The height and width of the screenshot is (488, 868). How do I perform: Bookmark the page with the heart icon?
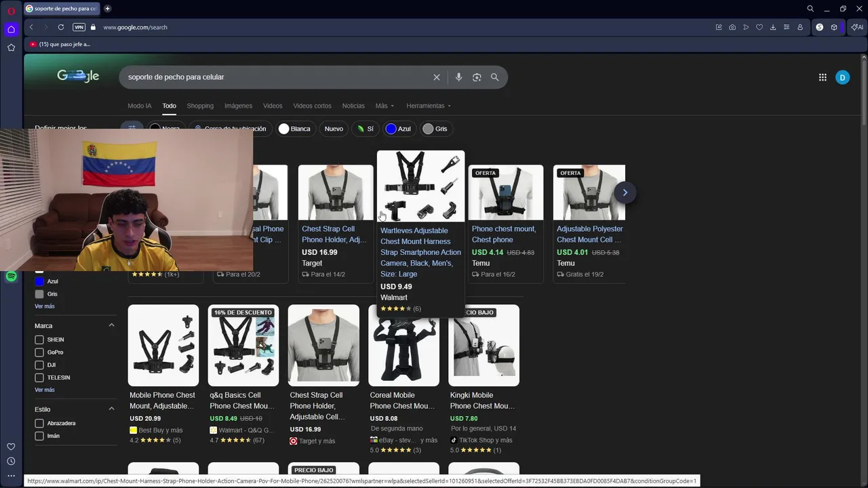coord(759,27)
